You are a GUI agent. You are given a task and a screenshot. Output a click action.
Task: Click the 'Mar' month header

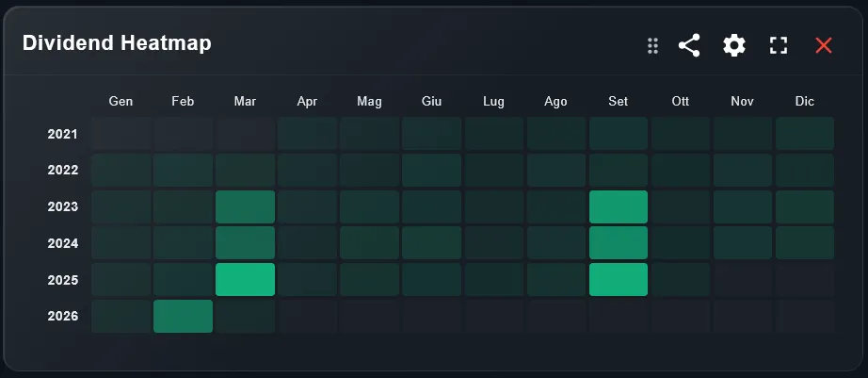click(245, 102)
